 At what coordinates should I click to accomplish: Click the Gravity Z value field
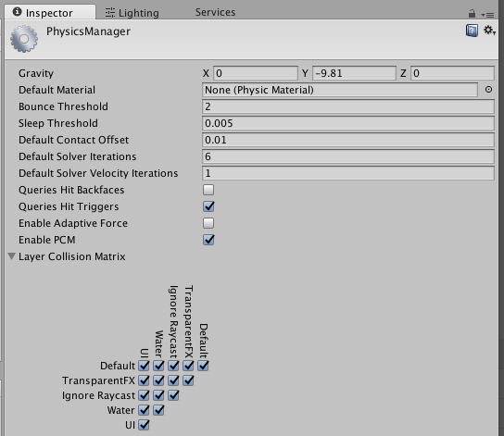click(452, 73)
